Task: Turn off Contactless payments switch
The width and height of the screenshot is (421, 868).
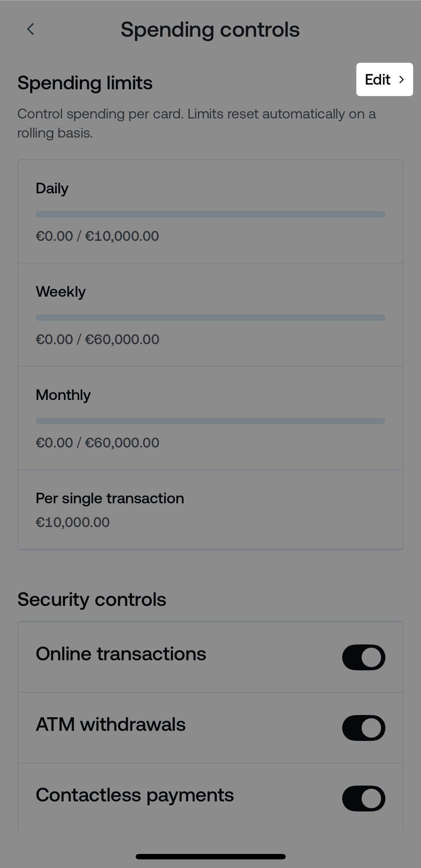Action: pos(363,798)
